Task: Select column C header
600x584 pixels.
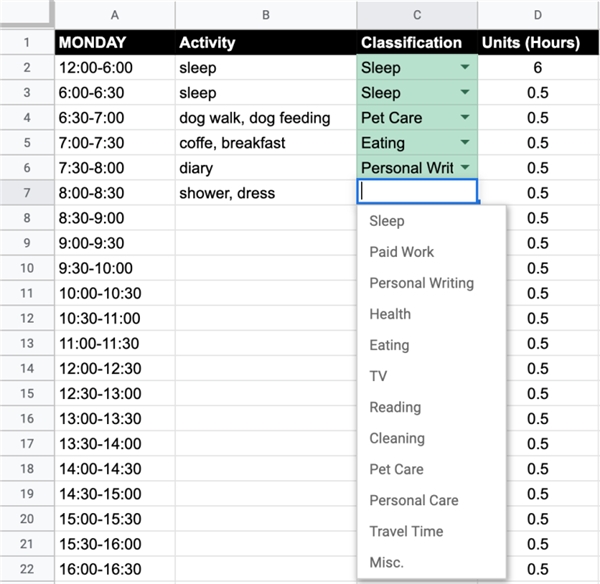Action: point(417,15)
